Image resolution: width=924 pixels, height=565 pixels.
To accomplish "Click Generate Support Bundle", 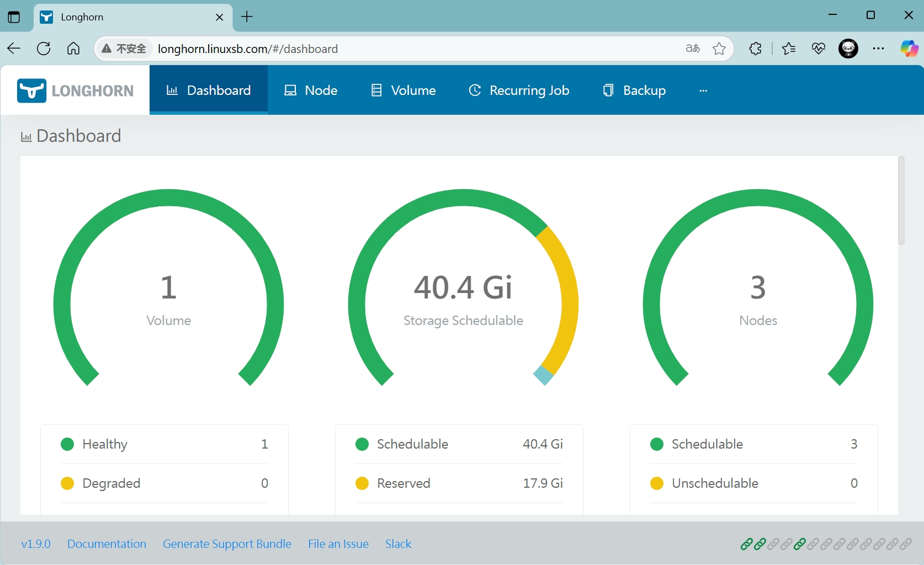I will click(x=227, y=544).
